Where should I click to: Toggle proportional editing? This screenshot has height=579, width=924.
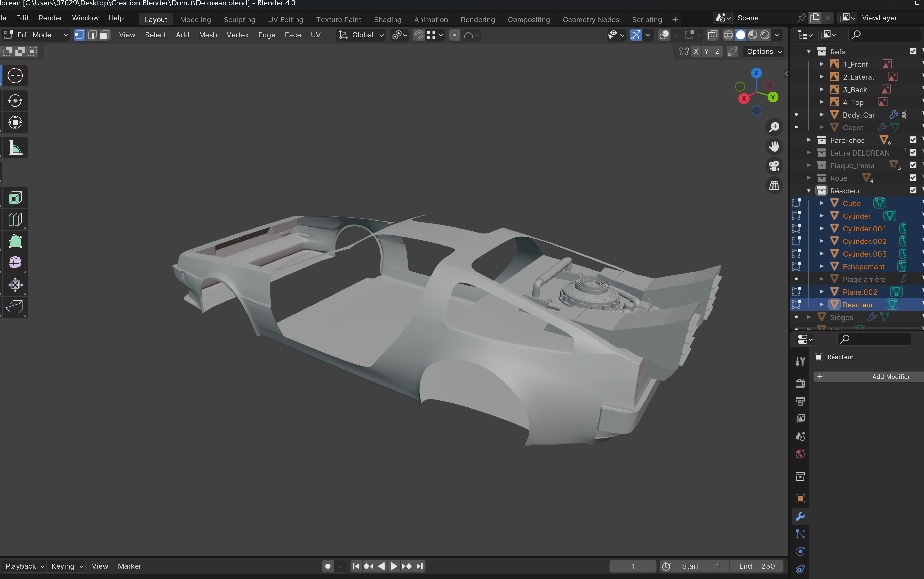click(x=455, y=35)
